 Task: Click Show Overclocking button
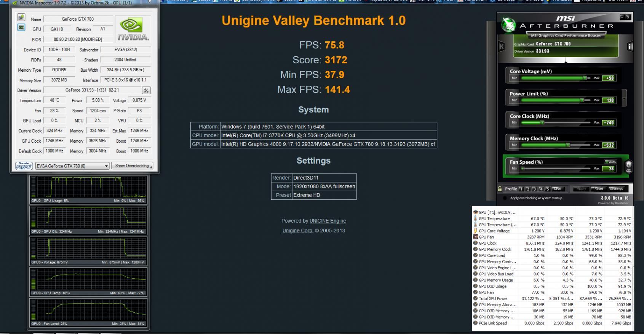pyautogui.click(x=132, y=166)
